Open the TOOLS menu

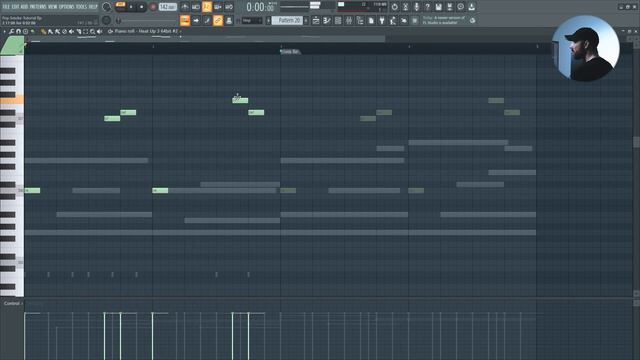81,7
